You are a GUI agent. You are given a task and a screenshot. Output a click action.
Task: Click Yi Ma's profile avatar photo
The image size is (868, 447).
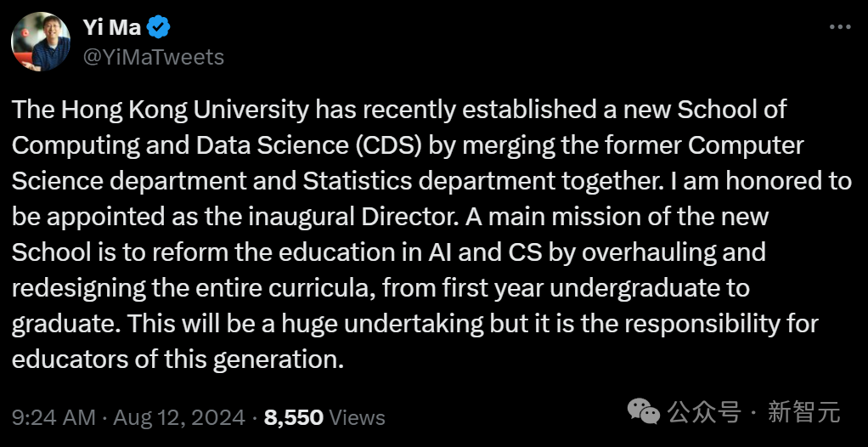[x=41, y=42]
